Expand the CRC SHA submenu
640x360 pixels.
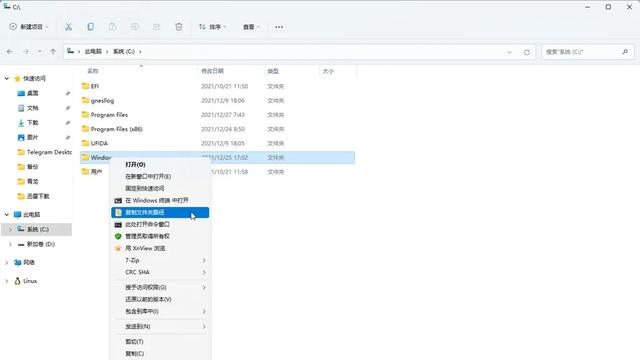[160, 272]
